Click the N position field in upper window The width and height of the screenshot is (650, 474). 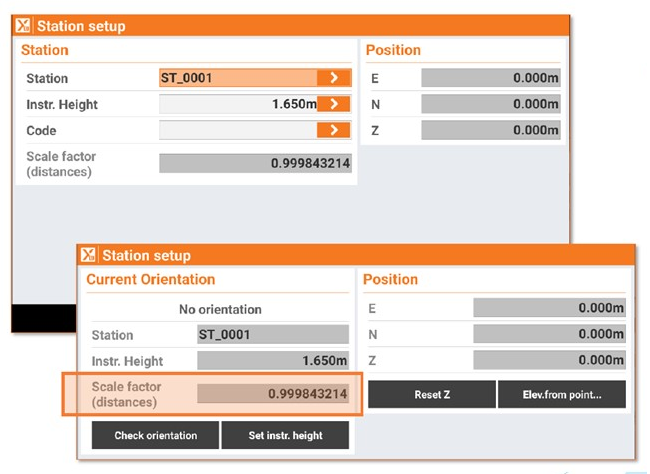tap(490, 104)
